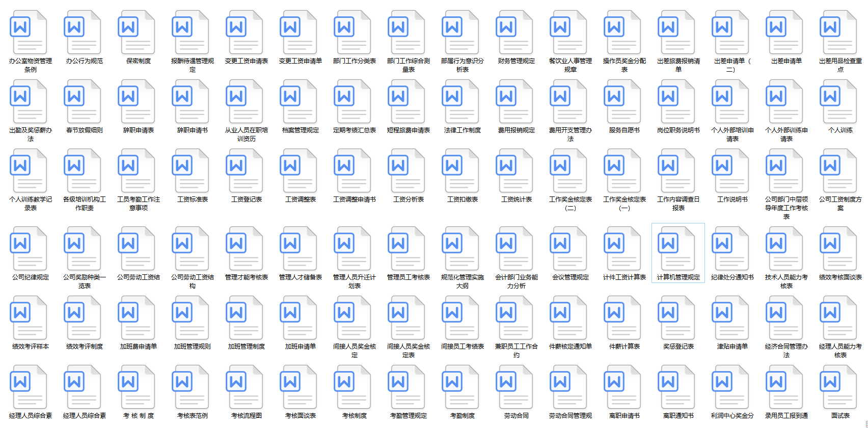Viewport: 868px width, 428px height.
Task: Open the 办公行为规范 Word file icon
Action: (83, 33)
